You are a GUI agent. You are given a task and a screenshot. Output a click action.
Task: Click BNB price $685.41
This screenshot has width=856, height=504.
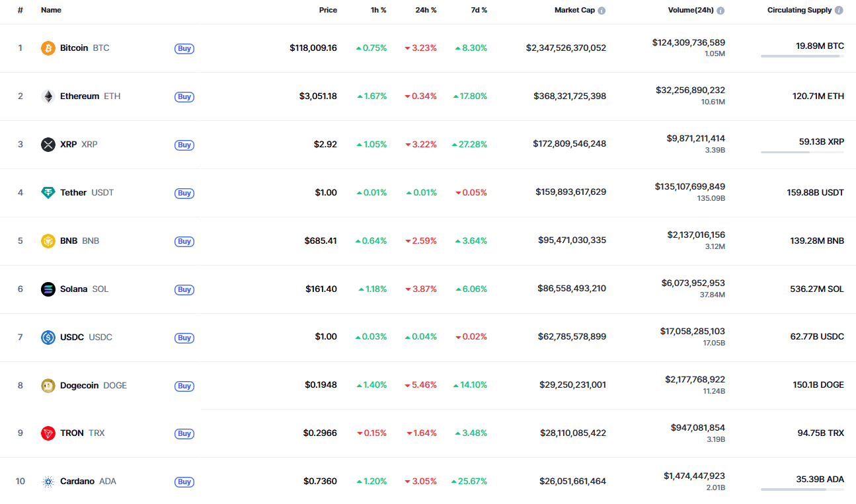point(321,241)
